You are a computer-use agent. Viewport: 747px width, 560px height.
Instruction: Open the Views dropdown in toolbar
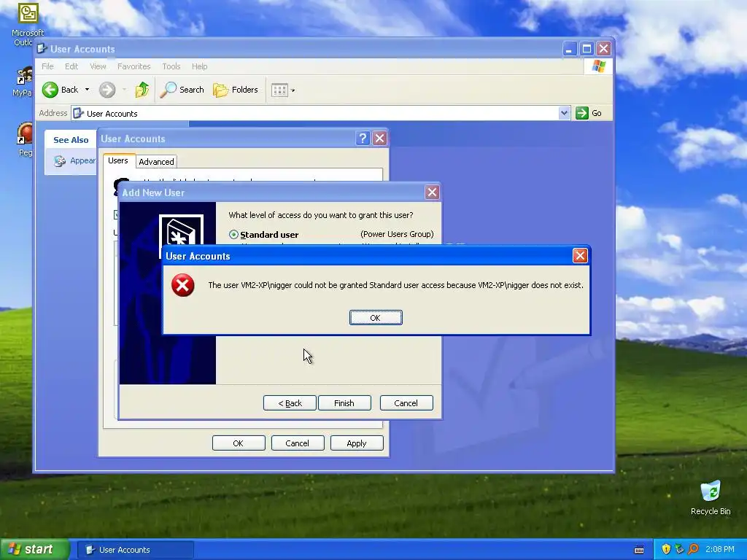[x=283, y=90]
